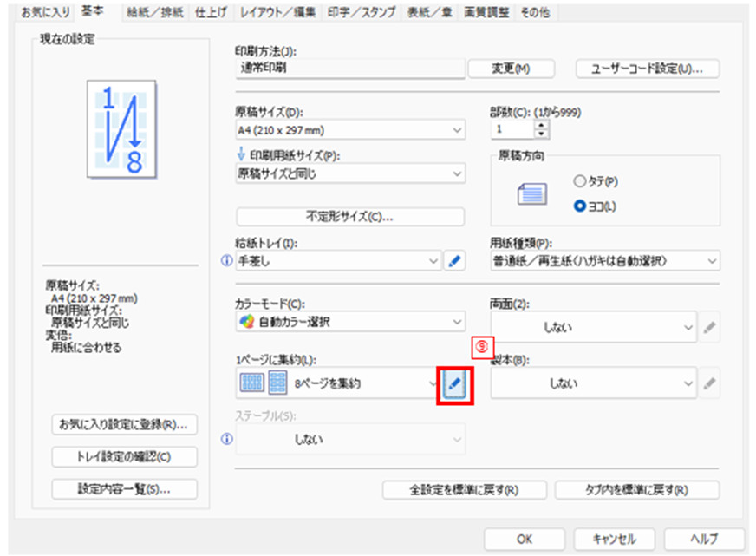
Task: Select the ヨコ landscape radio button
Action: pos(580,206)
